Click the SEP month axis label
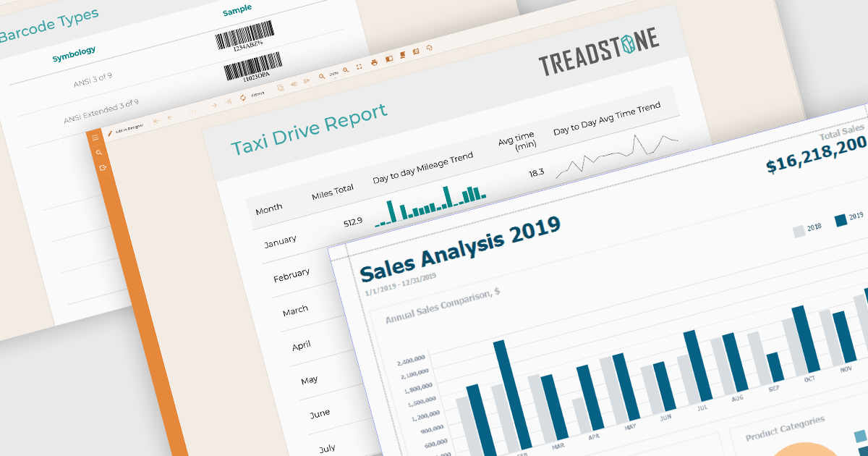 [775, 388]
